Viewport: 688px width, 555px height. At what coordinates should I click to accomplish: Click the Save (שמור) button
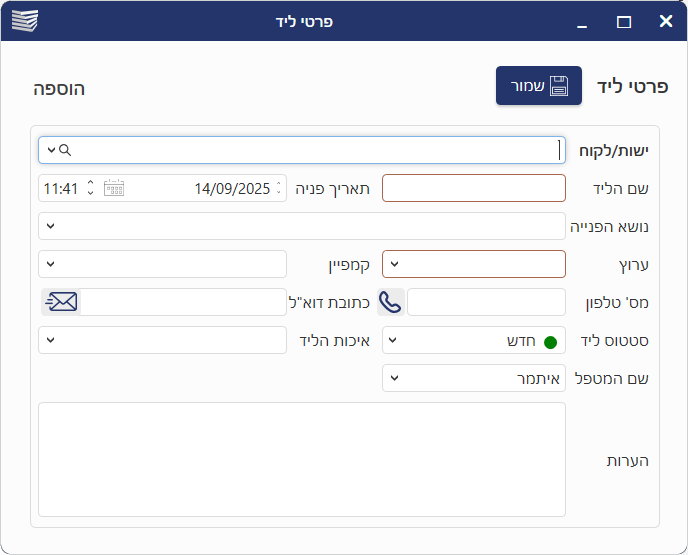(538, 86)
